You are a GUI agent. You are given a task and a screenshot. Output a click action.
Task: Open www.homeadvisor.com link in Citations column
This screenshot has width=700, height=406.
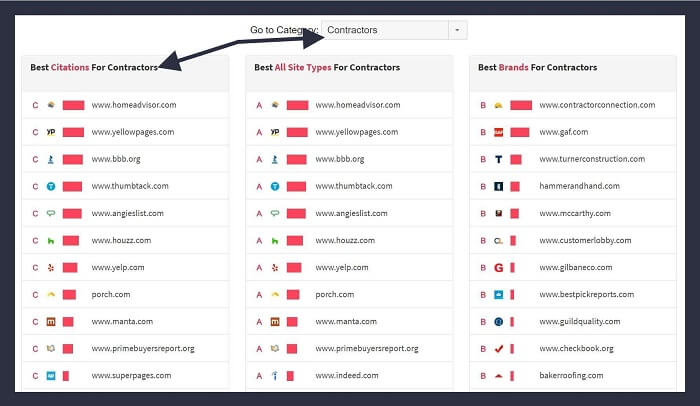pos(134,105)
